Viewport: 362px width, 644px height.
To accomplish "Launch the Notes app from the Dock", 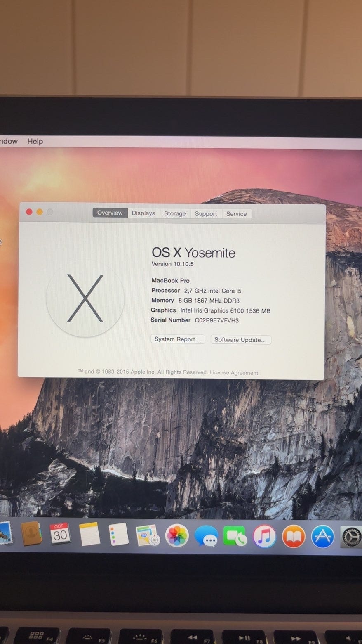I will [x=89, y=534].
